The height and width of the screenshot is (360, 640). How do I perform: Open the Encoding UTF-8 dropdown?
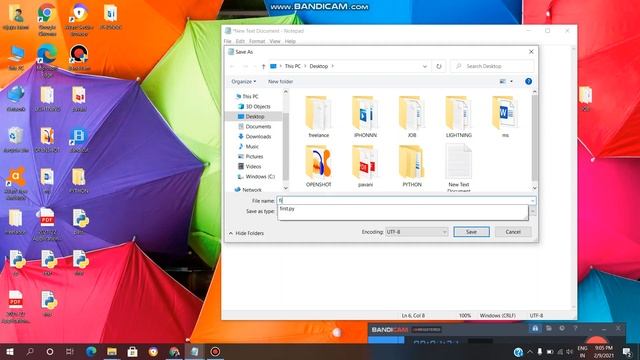pos(416,232)
